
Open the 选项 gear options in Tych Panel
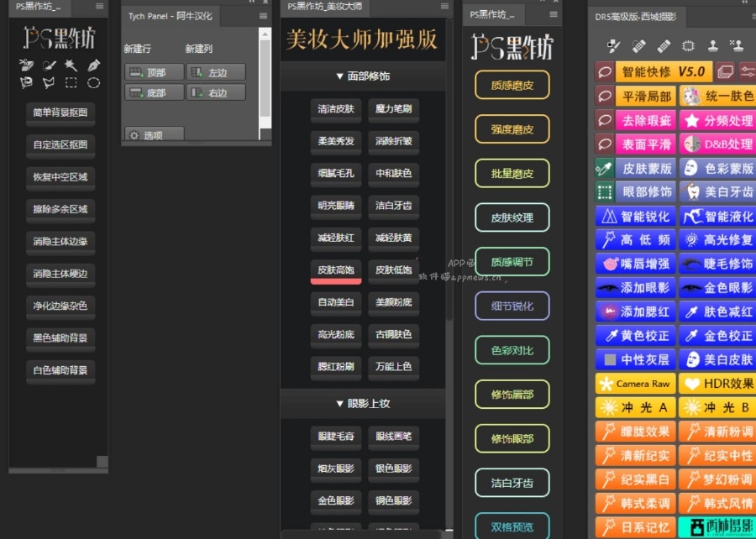tap(154, 134)
